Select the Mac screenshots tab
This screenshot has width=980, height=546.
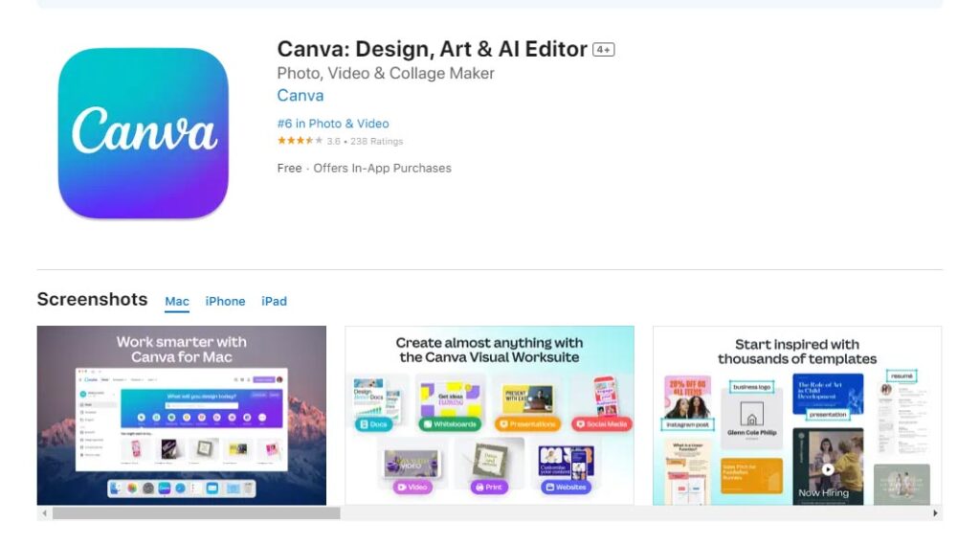point(177,302)
